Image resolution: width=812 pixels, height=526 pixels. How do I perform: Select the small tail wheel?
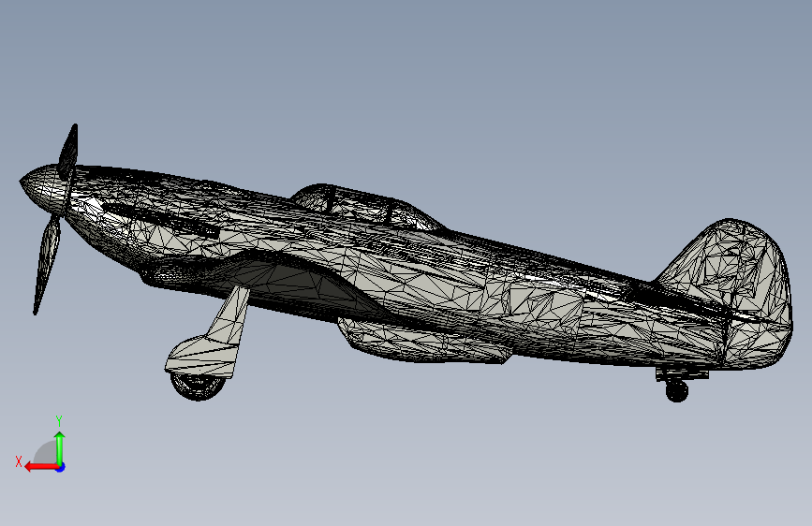click(x=676, y=390)
